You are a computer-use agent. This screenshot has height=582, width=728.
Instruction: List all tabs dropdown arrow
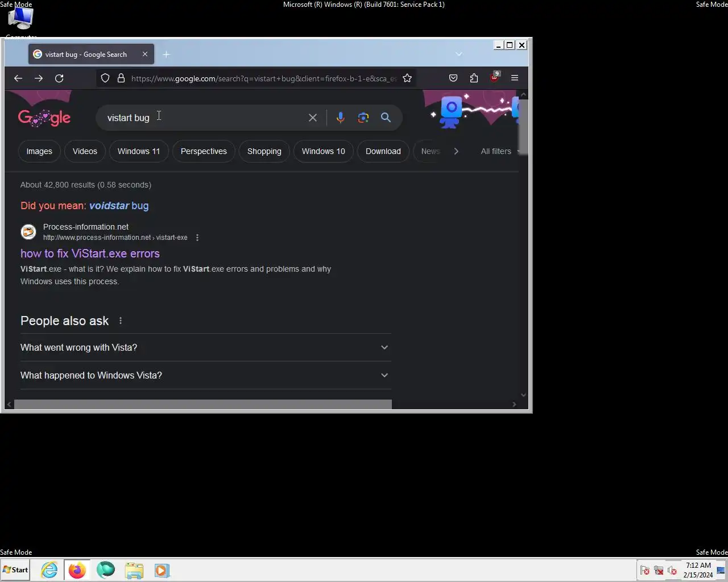pos(459,54)
